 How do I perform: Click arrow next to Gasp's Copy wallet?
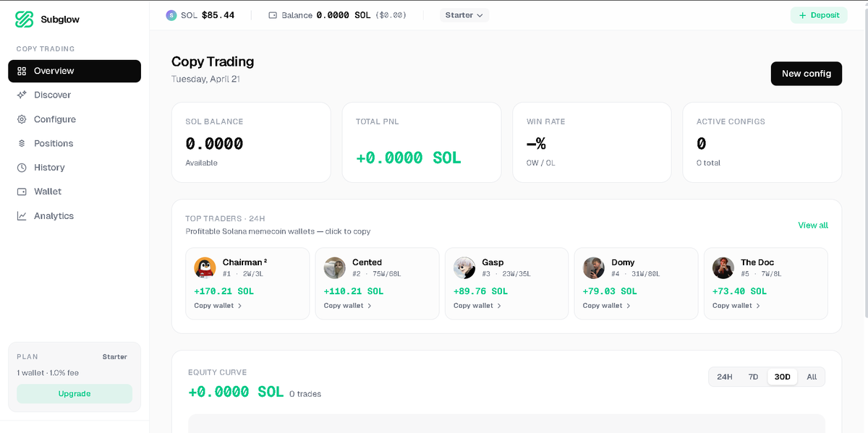coord(499,306)
